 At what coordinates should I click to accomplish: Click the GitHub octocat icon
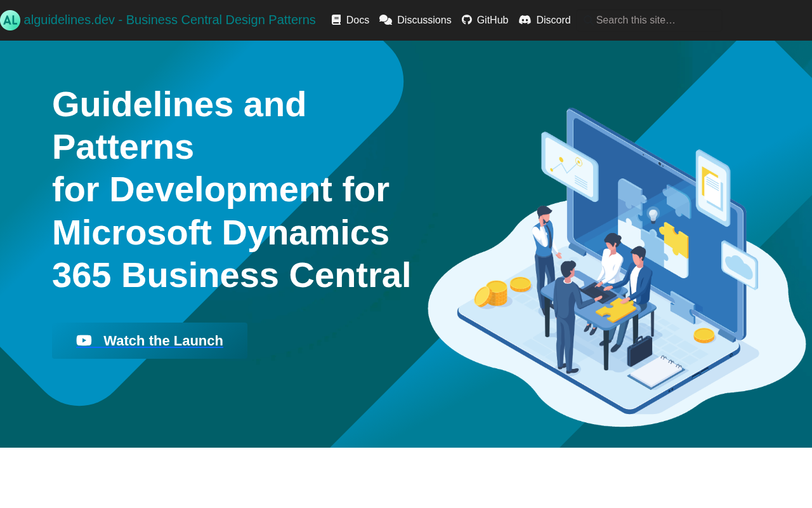click(467, 20)
